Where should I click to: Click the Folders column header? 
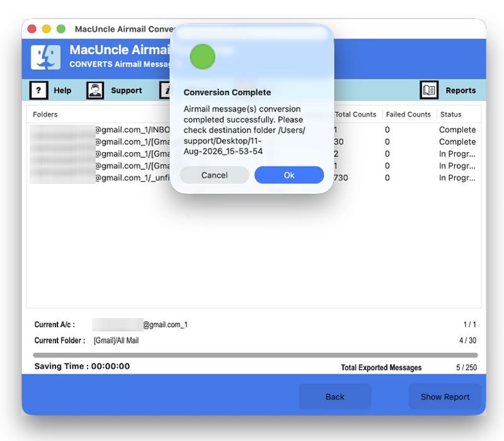click(45, 115)
